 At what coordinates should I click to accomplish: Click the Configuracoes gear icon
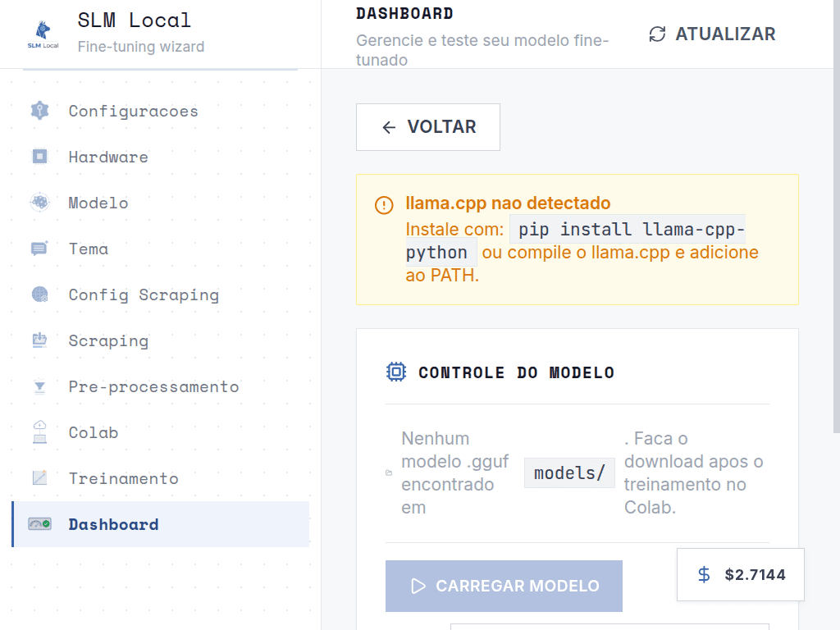pyautogui.click(x=39, y=111)
